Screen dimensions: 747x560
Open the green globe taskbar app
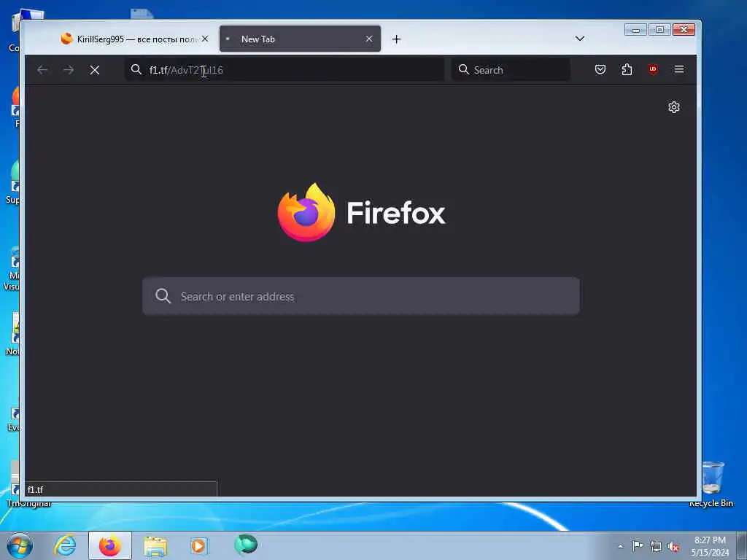(x=246, y=545)
